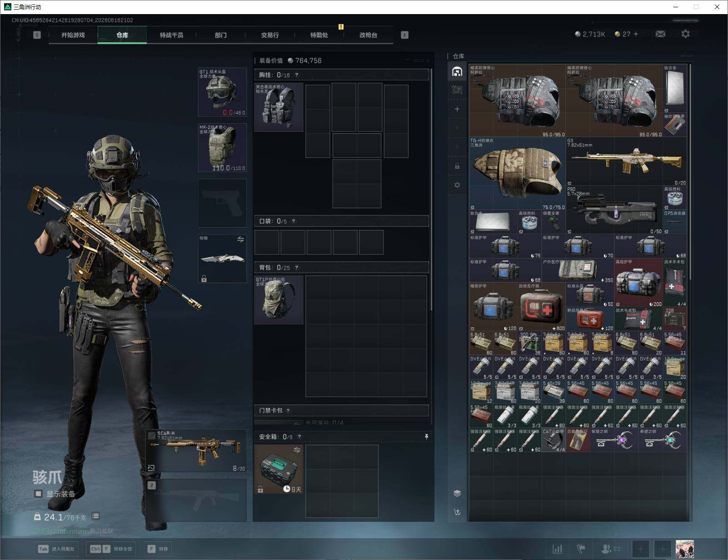Open the 部门 tab

(221, 35)
